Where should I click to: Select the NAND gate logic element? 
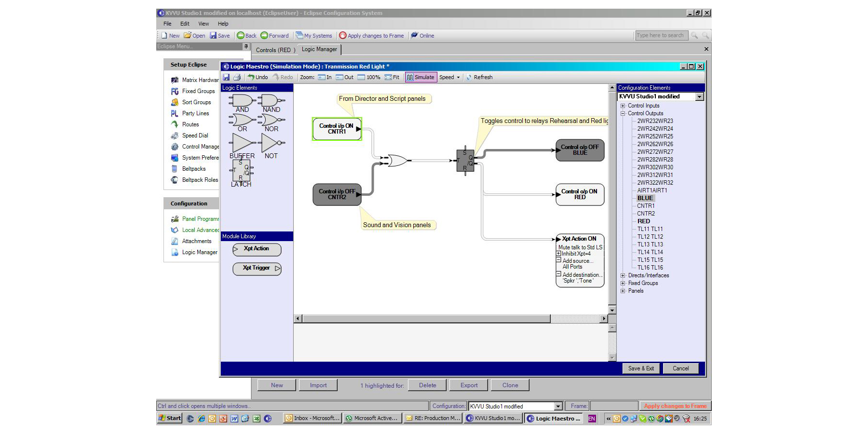(x=271, y=101)
